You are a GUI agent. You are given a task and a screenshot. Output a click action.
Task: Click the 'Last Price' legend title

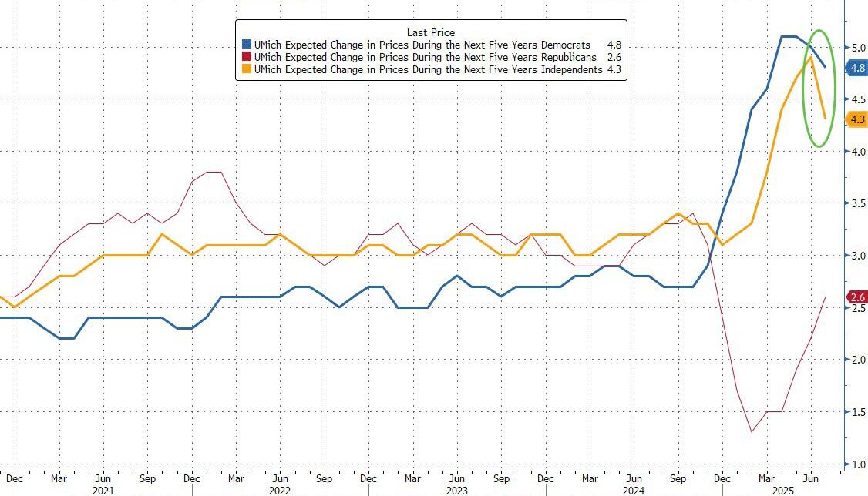[x=430, y=32]
